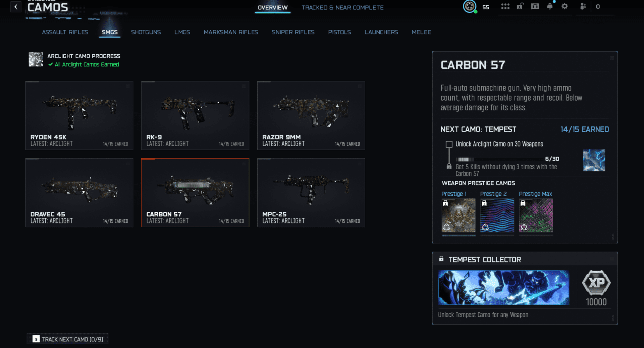The width and height of the screenshot is (644, 348).
Task: Tick the Unlock Arclight Camo on 30 Weapons checkbox
Action: (x=449, y=144)
